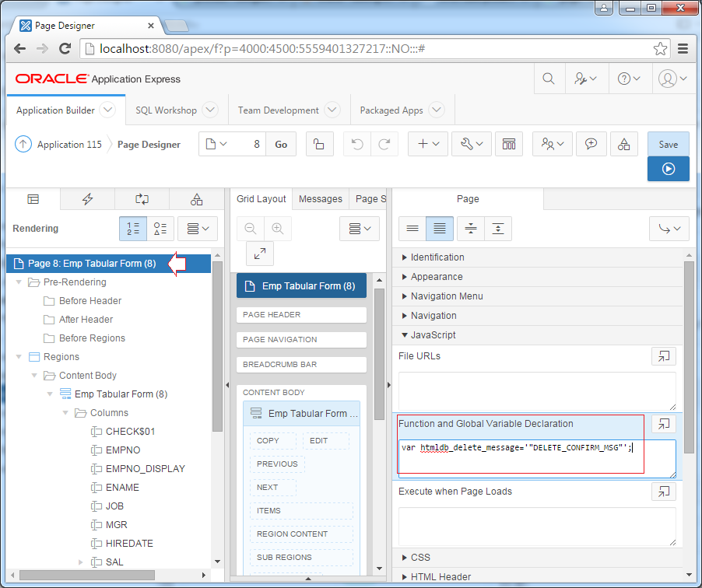Collapse the Regions tree node
The width and height of the screenshot is (702, 588).
click(19, 357)
